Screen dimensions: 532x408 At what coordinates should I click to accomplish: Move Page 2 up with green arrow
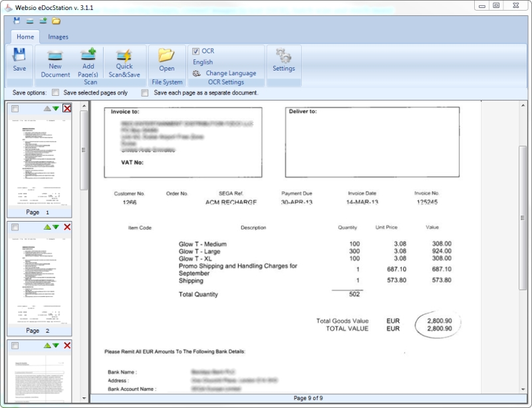pos(47,227)
